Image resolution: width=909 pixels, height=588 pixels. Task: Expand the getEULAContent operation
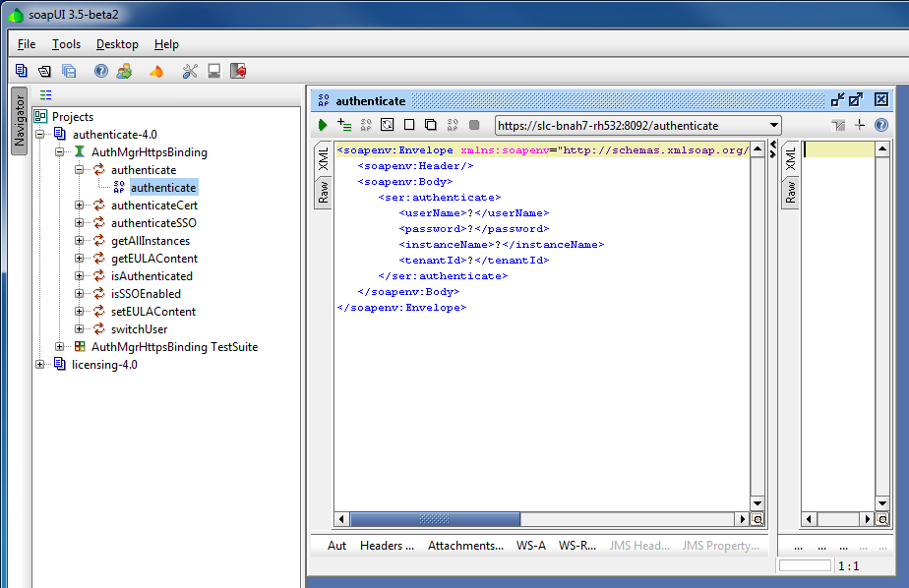click(80, 259)
